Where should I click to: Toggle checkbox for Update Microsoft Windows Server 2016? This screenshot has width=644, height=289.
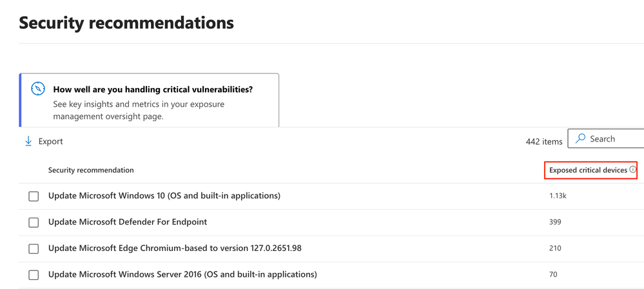point(34,275)
